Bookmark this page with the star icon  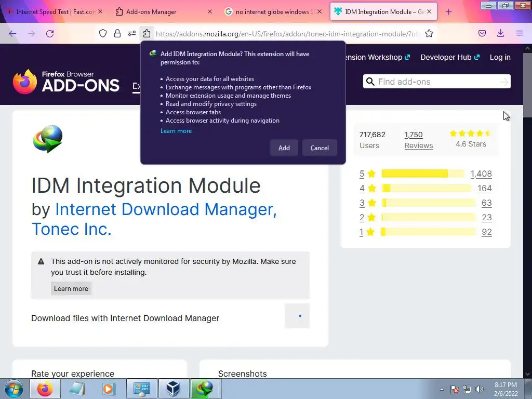[x=429, y=33]
